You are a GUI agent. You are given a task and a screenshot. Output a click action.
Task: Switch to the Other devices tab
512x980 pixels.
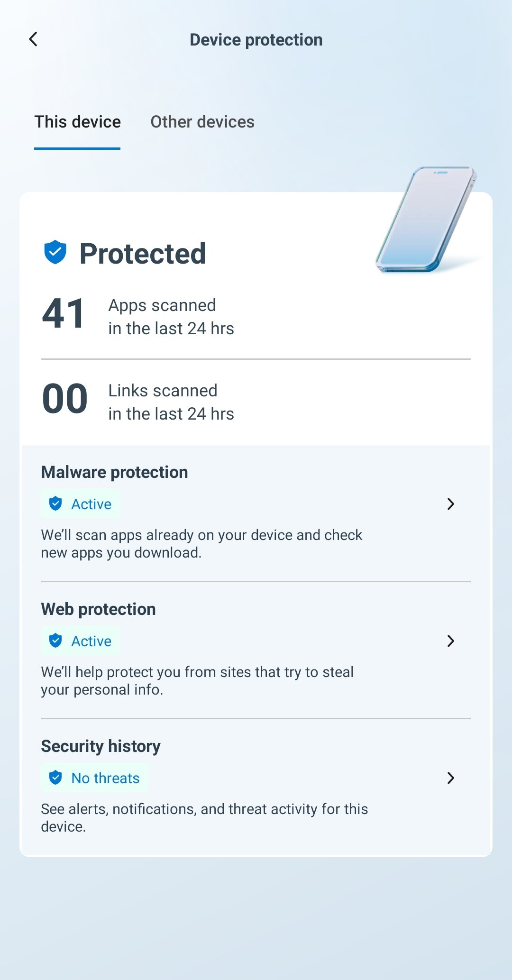point(202,122)
